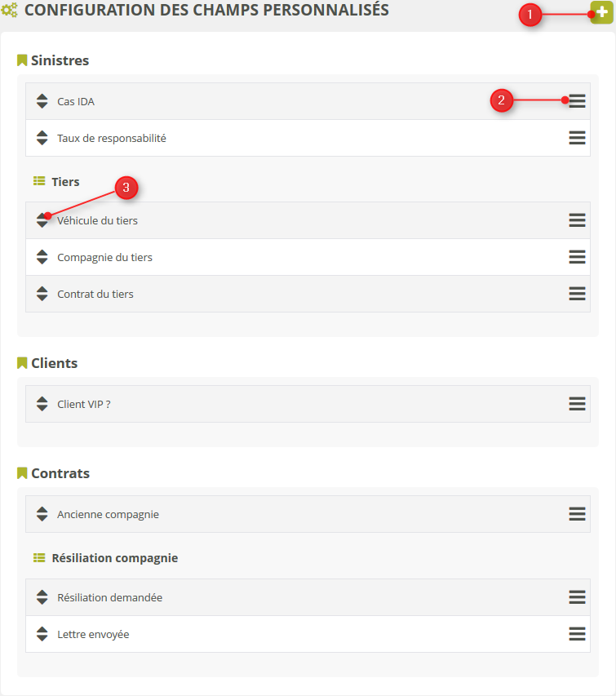
Task: Open menu icon for Compagnie du tiers
Action: (x=577, y=257)
